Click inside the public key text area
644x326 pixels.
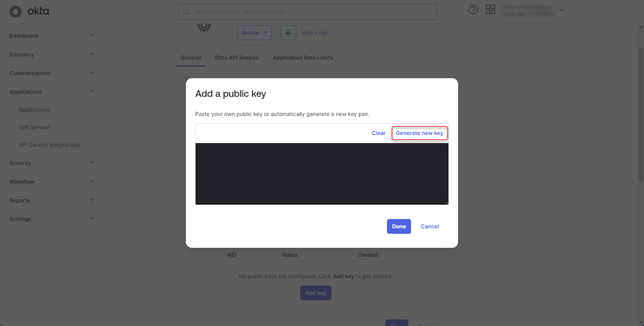pos(322,174)
